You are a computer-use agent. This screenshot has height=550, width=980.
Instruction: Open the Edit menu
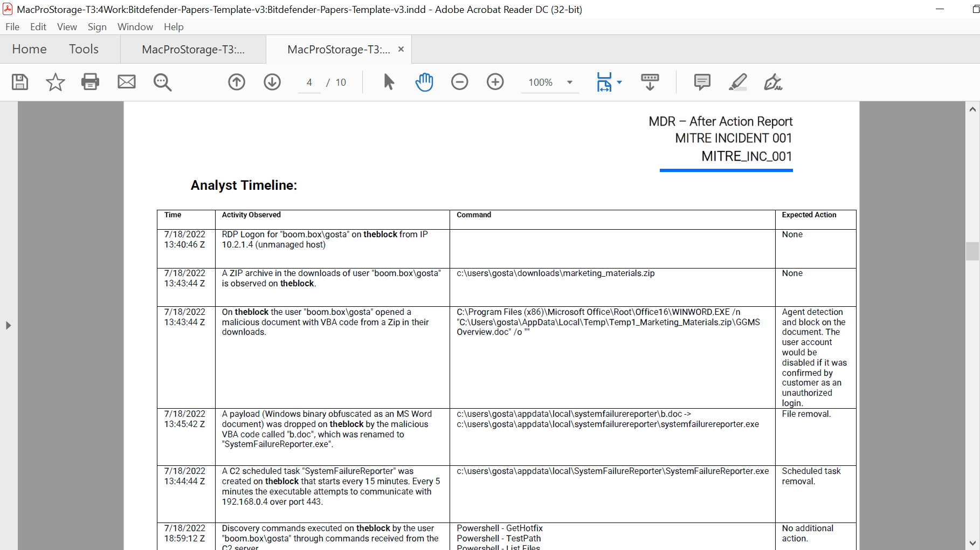coord(38,27)
